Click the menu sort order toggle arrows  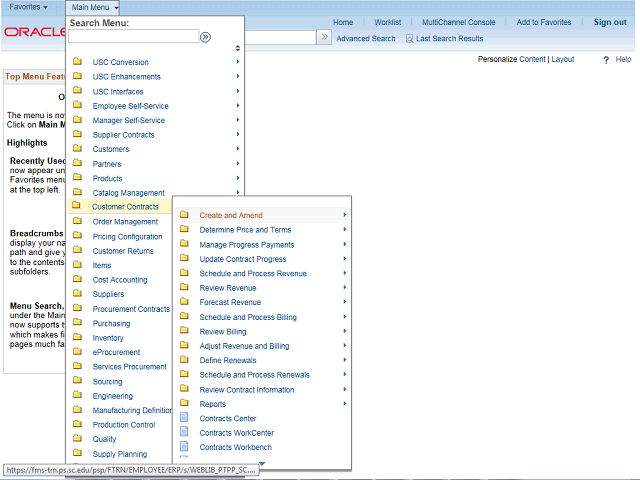[237, 48]
